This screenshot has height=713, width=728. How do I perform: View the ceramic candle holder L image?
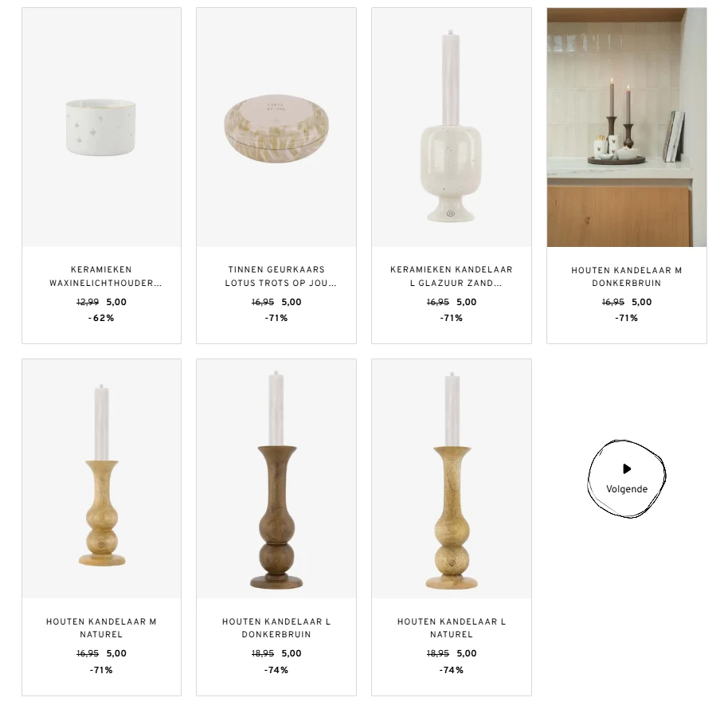click(452, 127)
